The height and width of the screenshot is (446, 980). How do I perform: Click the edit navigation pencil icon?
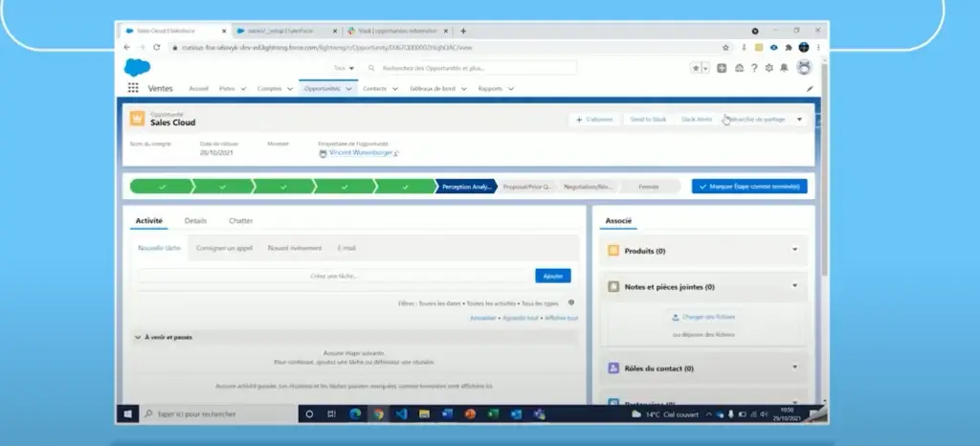pyautogui.click(x=810, y=89)
